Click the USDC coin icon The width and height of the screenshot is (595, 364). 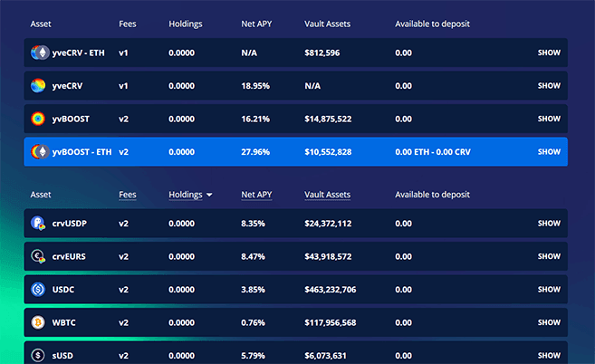coord(38,290)
